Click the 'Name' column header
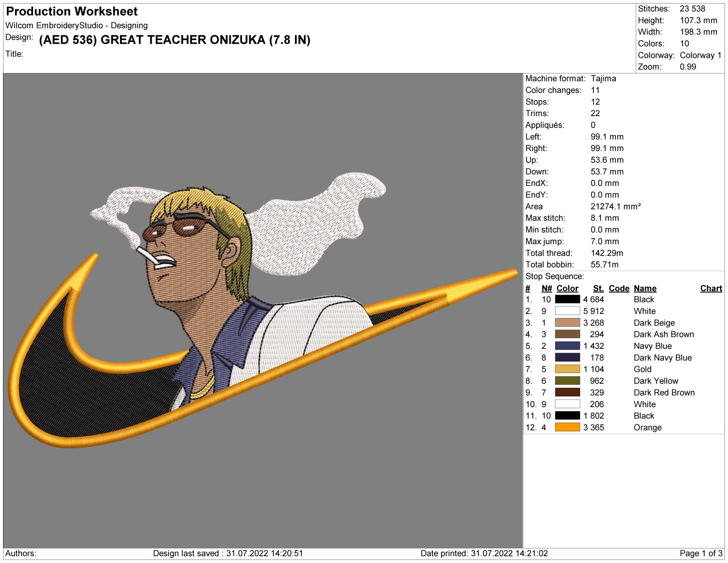This screenshot has height=563, width=728. 645,288
